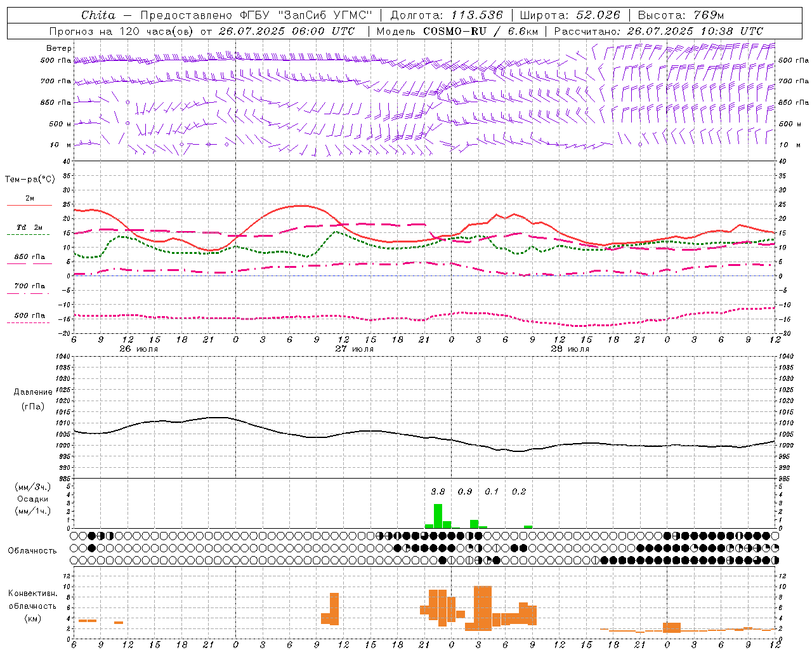Select the "(гПа)" pressure unit label
The height and width of the screenshot is (650, 812).
pos(33,407)
